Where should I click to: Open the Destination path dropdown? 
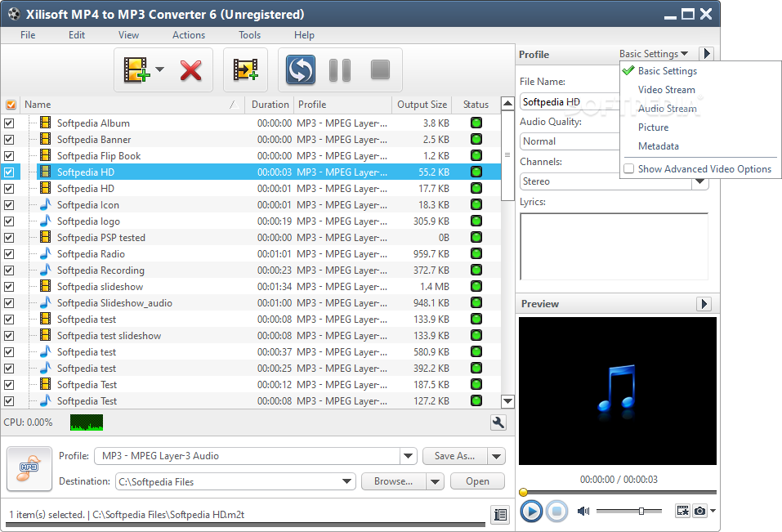(346, 481)
